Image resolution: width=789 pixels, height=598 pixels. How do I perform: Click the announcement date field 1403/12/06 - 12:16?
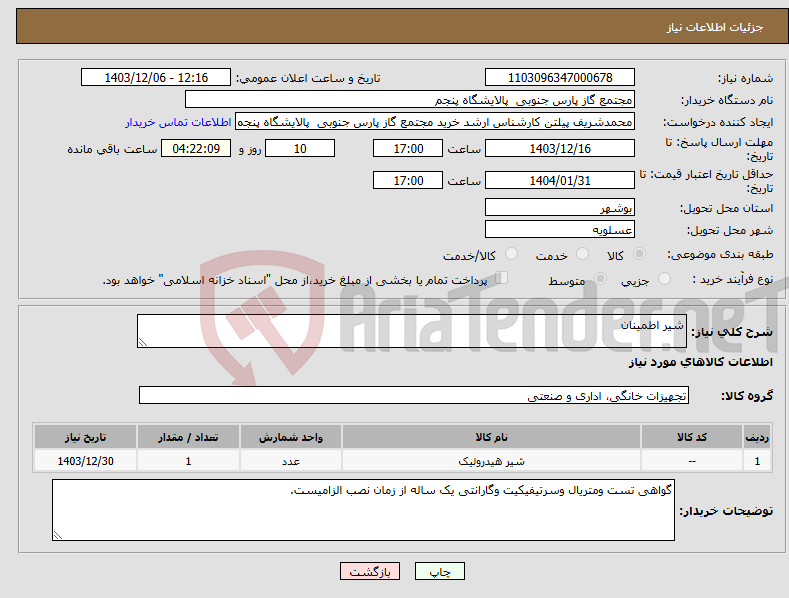[156, 78]
